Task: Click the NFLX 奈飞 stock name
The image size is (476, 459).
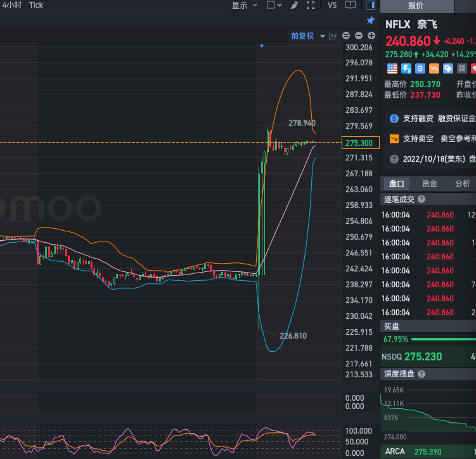Action: (411, 24)
